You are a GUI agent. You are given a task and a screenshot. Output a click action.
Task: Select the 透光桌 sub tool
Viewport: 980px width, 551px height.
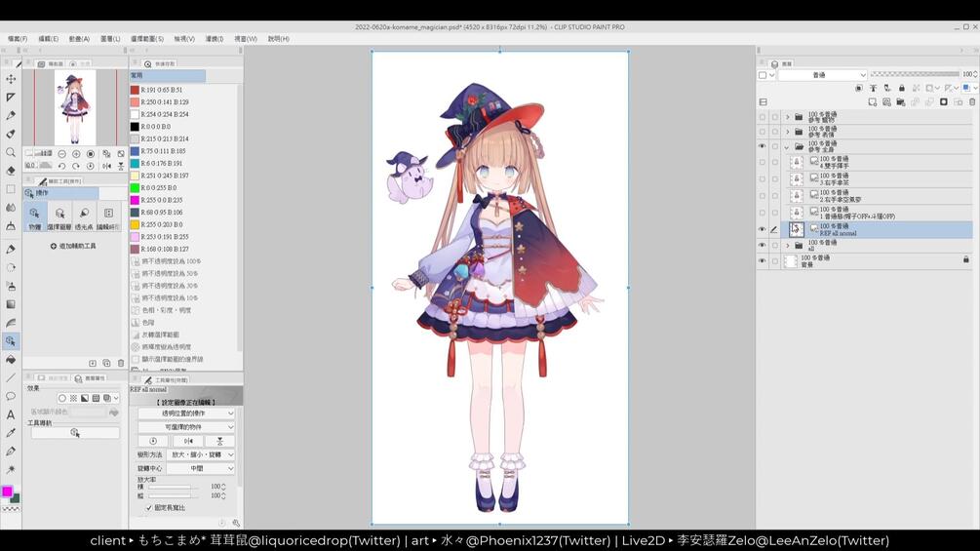tap(84, 216)
